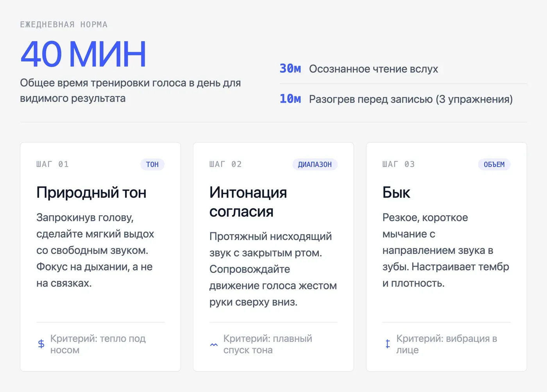Click the 'ШАГ 02' step label
Image resolution: width=547 pixels, height=392 pixels.
225,164
